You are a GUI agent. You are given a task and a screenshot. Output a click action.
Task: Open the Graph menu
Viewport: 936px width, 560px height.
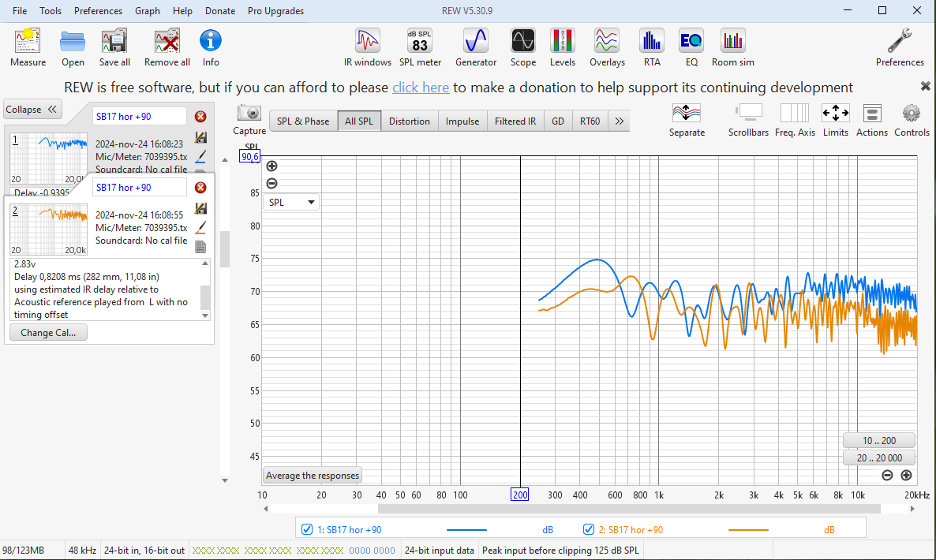[x=147, y=11]
